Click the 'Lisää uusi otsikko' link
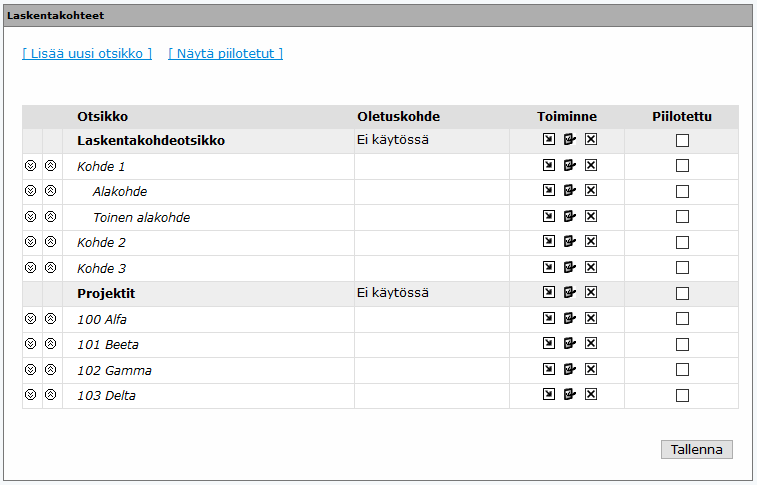The width and height of the screenshot is (757, 485). 87,54
